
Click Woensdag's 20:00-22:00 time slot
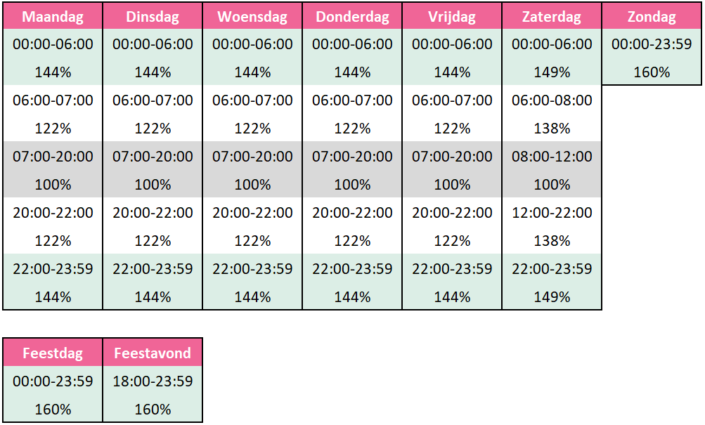point(252,213)
